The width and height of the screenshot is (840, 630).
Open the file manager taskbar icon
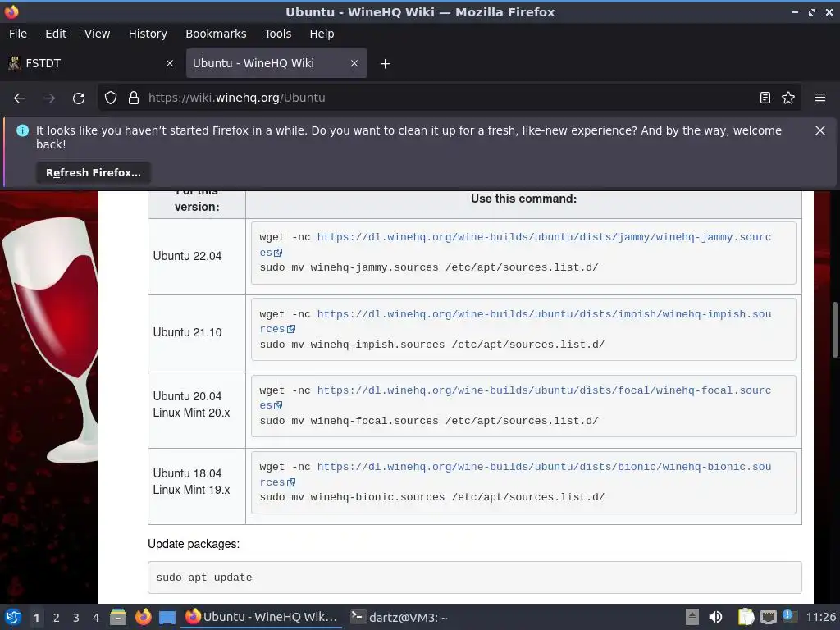click(118, 617)
